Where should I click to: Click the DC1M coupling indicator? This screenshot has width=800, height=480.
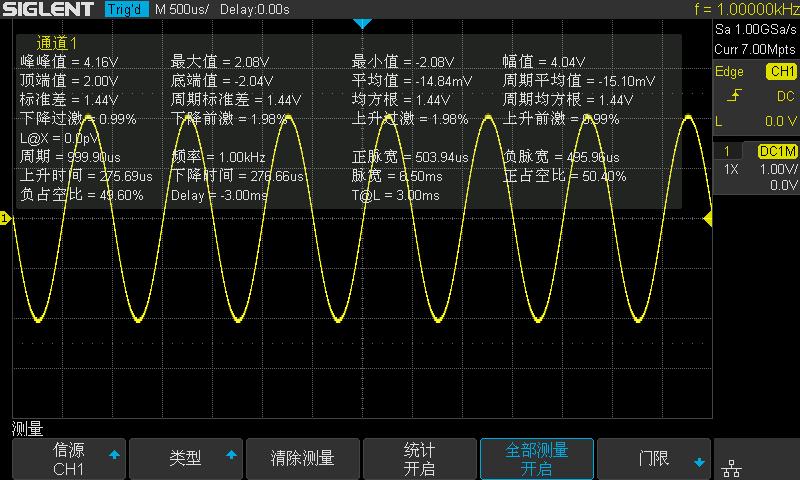776,151
